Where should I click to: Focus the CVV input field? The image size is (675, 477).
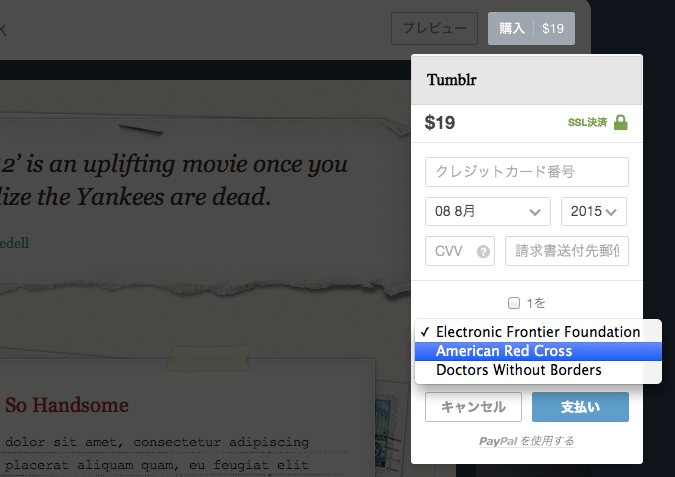(x=460, y=251)
